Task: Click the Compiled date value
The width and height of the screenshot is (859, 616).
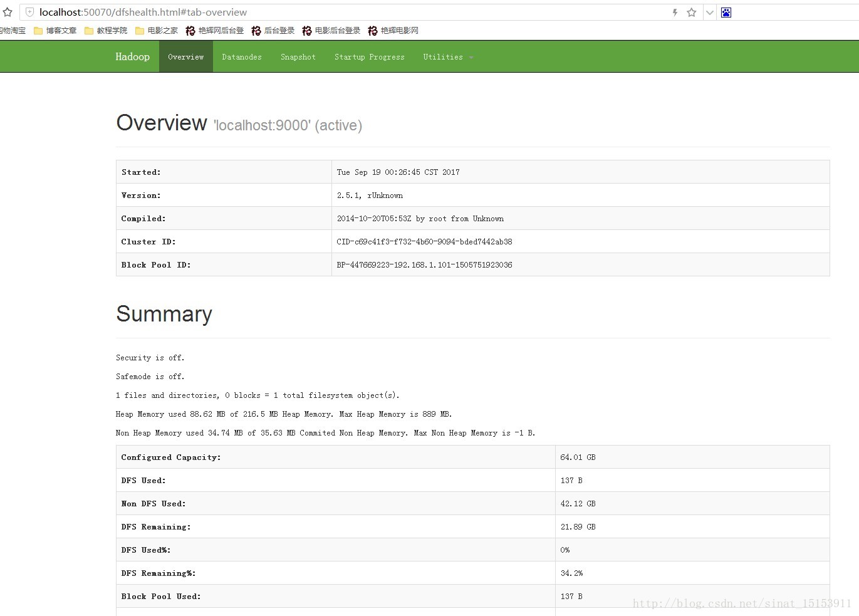Action: [x=420, y=218]
